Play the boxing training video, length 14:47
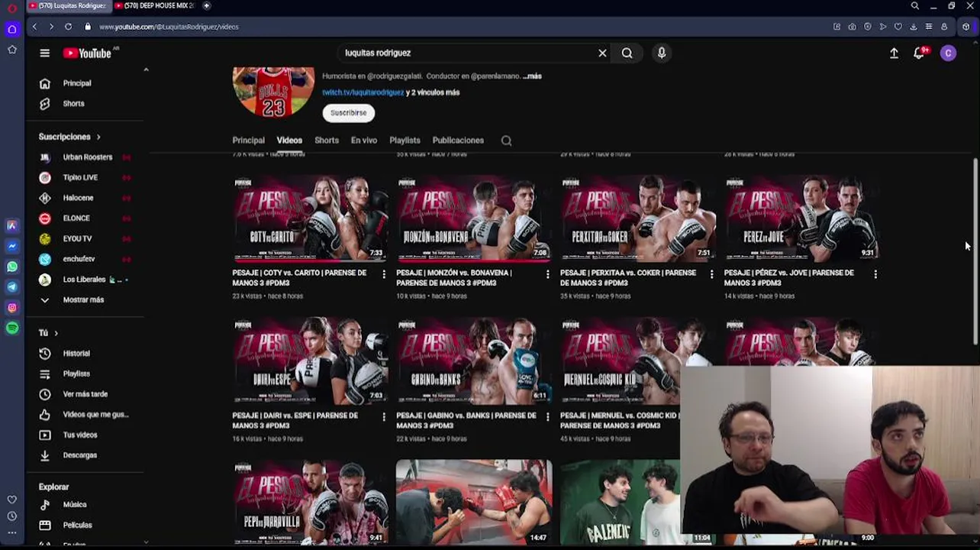980x550 pixels. 474,503
